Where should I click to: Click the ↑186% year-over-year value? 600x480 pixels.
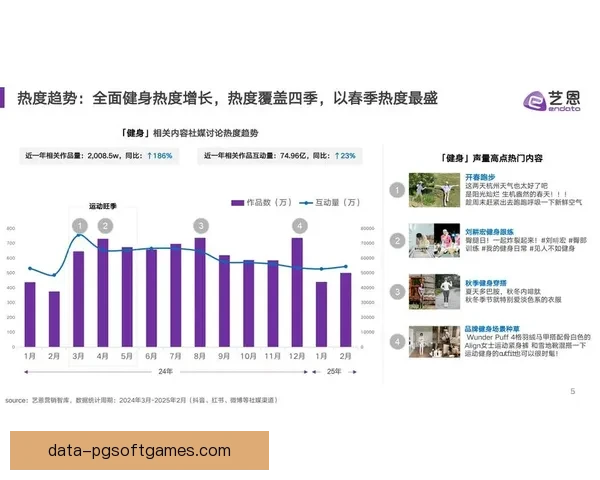[160, 156]
